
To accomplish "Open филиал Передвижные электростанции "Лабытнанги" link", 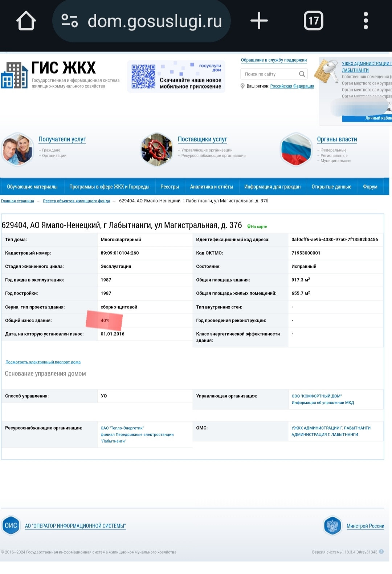I will click(137, 438).
